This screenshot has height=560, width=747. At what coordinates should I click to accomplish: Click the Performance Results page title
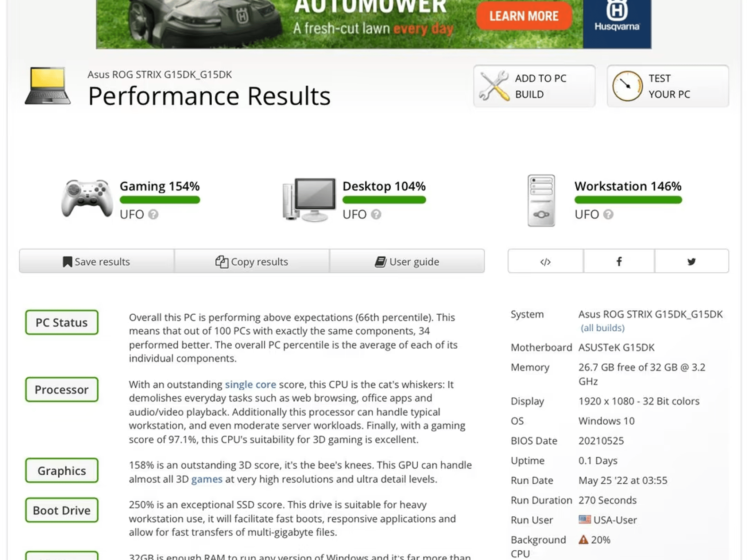coord(209,96)
